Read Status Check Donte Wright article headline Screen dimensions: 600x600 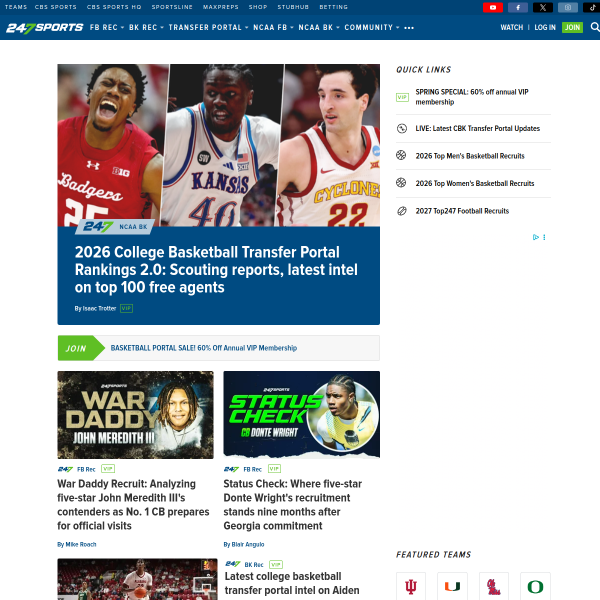point(293,505)
